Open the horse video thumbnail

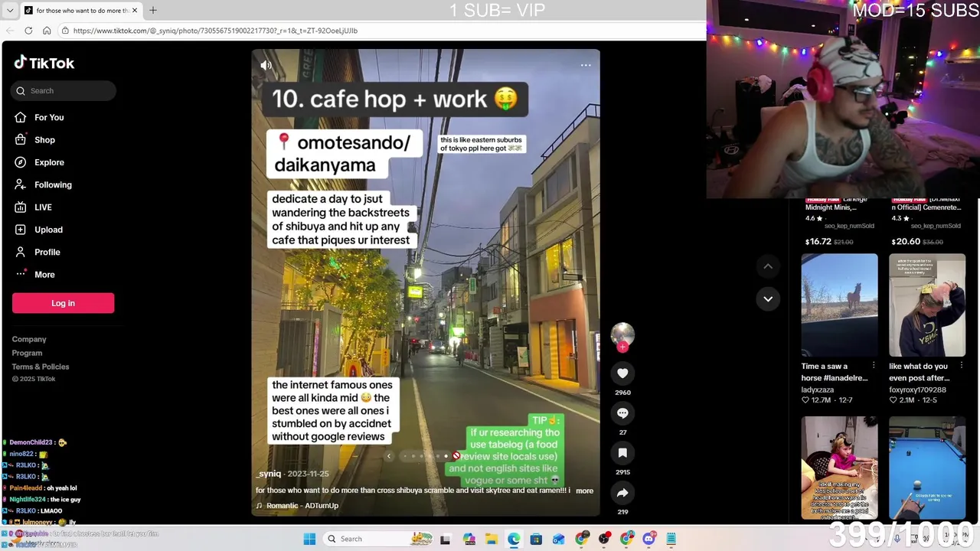(840, 305)
